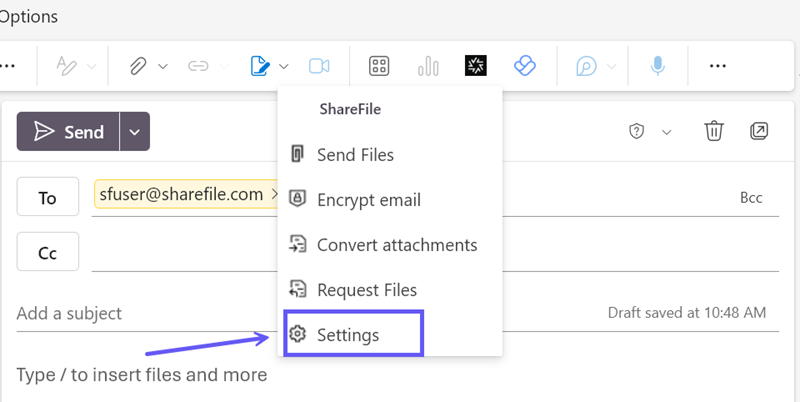This screenshot has height=402, width=800.
Task: Click the sensitivity shield icon
Action: pyautogui.click(x=636, y=132)
